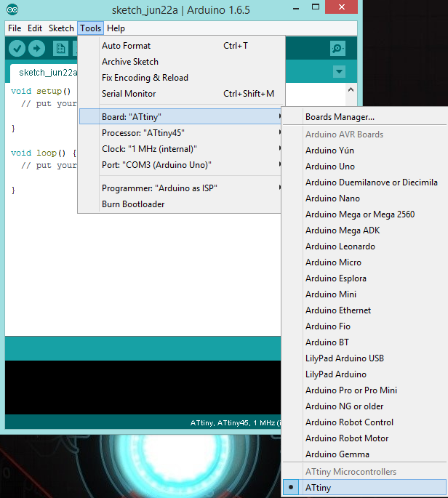Expand the Port: "COM3 (Arduino Uno)" submenu
Screen dimensions: 448x498
click(180, 165)
